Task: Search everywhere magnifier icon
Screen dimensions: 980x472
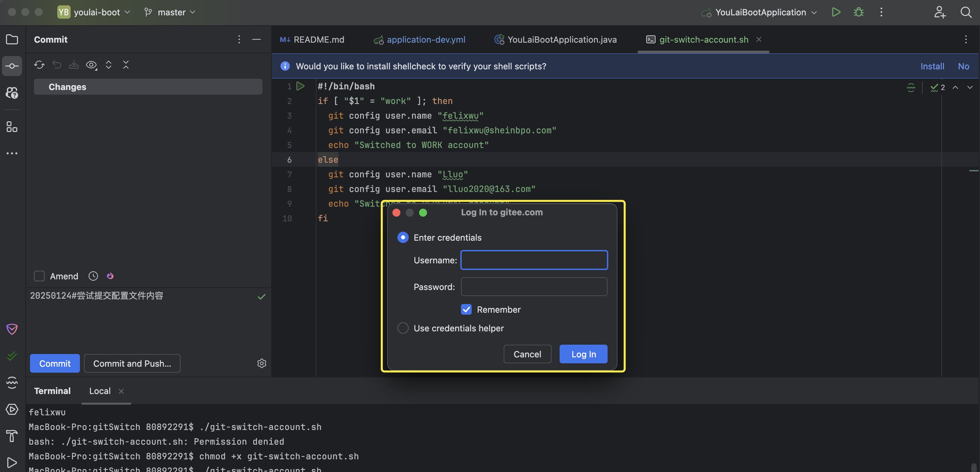Action: [x=966, y=12]
